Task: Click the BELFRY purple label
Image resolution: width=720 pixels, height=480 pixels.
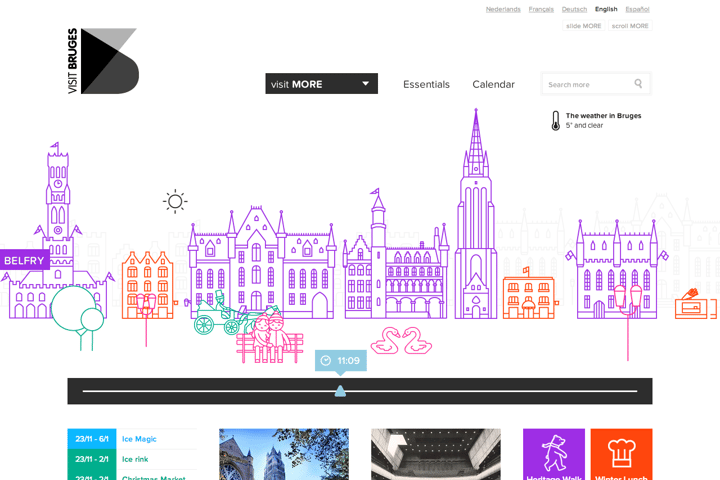Action: click(25, 260)
